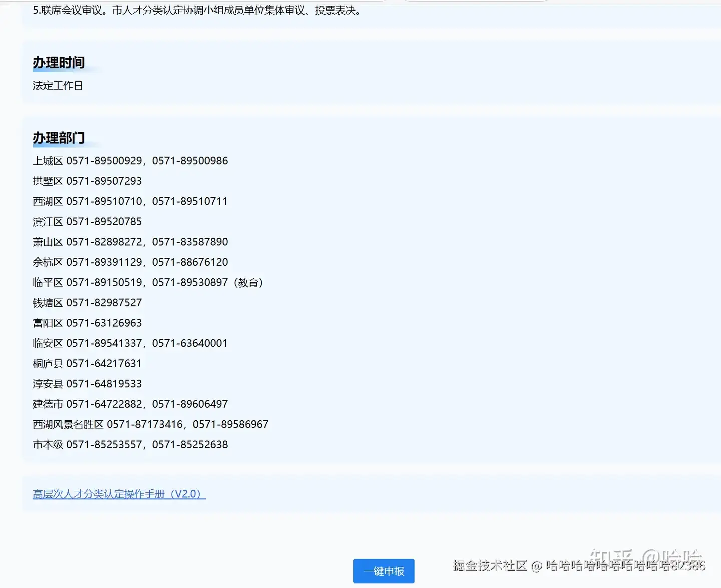Image resolution: width=721 pixels, height=588 pixels.
Task: Select the 萧山区 0571-82898272 line
Action: (130, 242)
